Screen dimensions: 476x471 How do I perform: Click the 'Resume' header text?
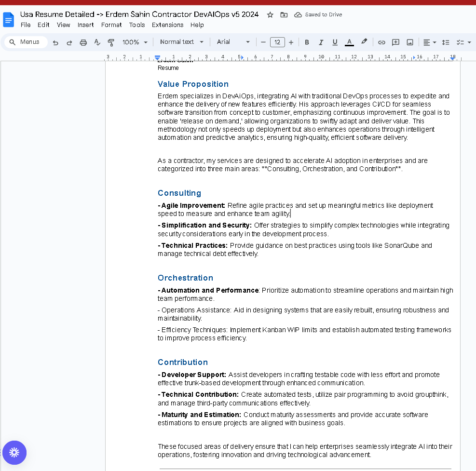[168, 68]
